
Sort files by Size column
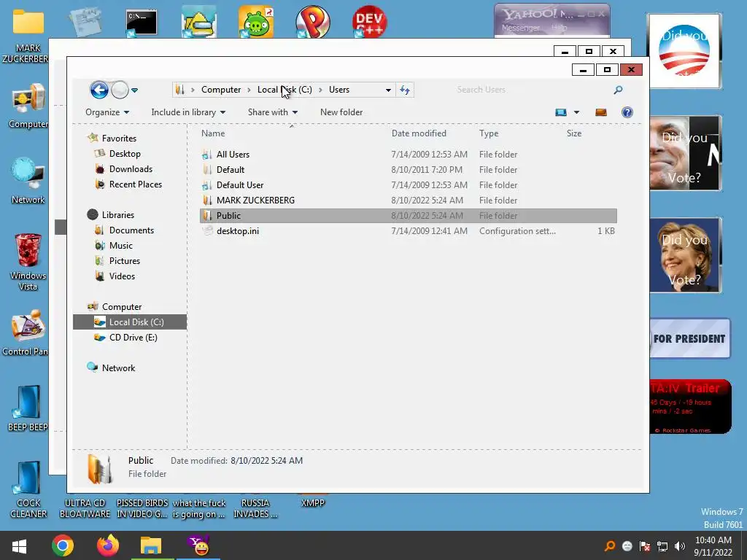(574, 133)
